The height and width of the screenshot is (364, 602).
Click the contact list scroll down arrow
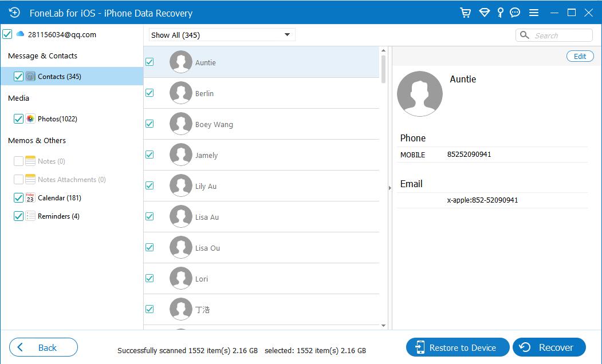(383, 326)
